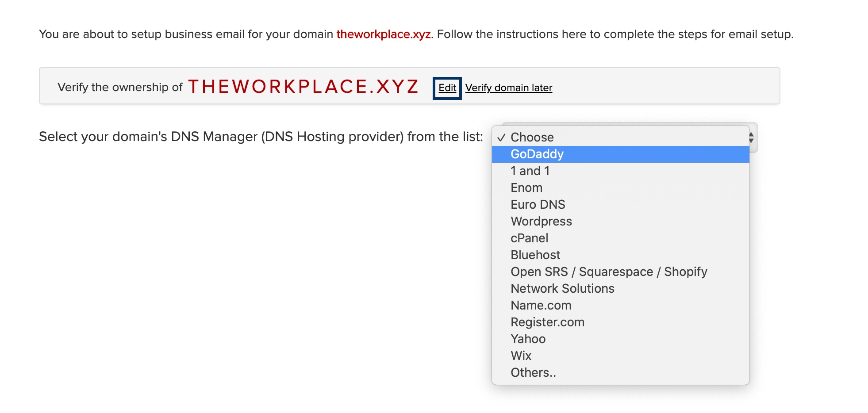Choose cPanel from the dropdown
Image resolution: width=868 pixels, height=413 pixels.
[x=620, y=238]
